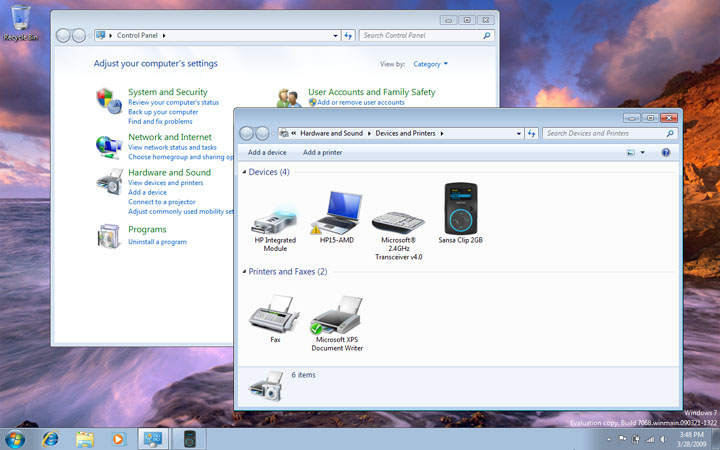720x450 pixels.
Task: Open the change view dropdown arrow
Action: (642, 153)
